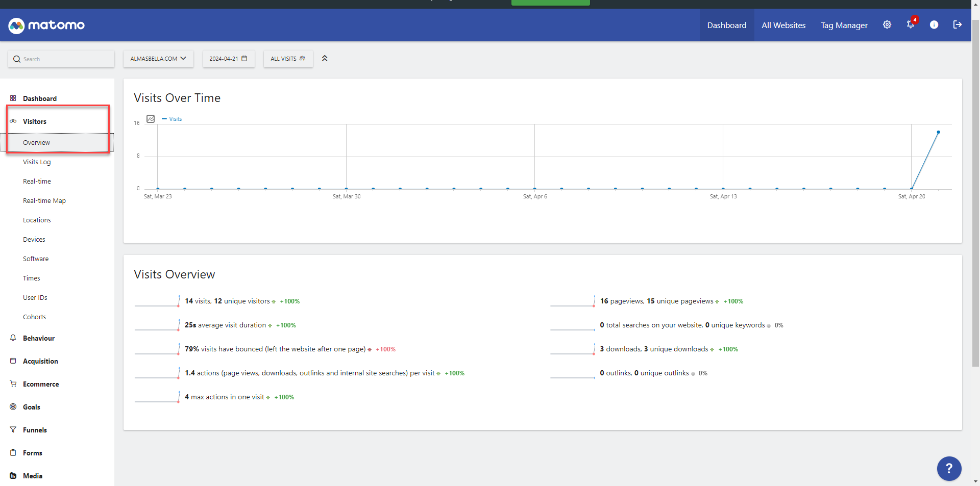This screenshot has height=486, width=980.
Task: Click the info circle icon
Action: [x=934, y=24]
